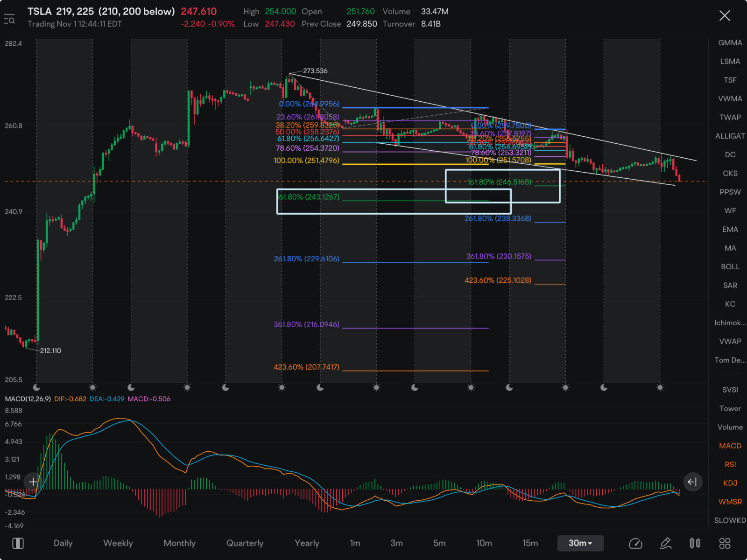Tap the plus crosshair icon on MACD panel

[x=33, y=482]
